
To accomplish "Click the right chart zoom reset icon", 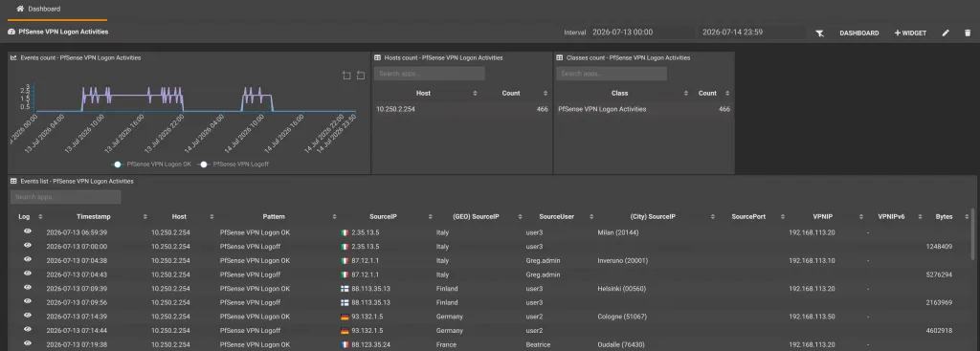I will (361, 76).
